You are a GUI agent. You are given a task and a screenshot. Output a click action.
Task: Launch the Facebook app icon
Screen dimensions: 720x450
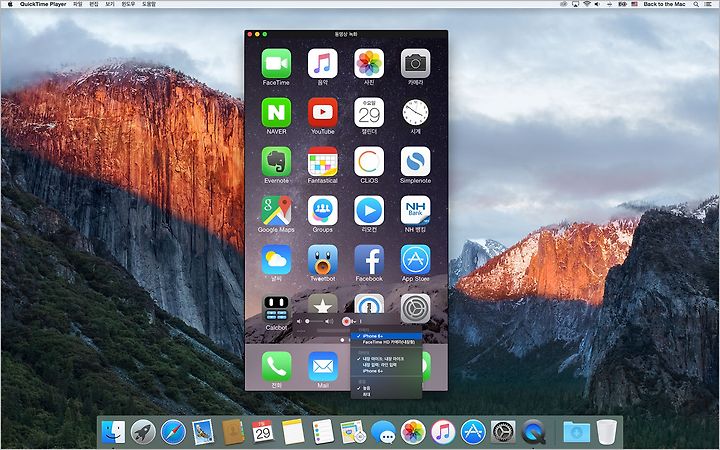click(x=369, y=259)
